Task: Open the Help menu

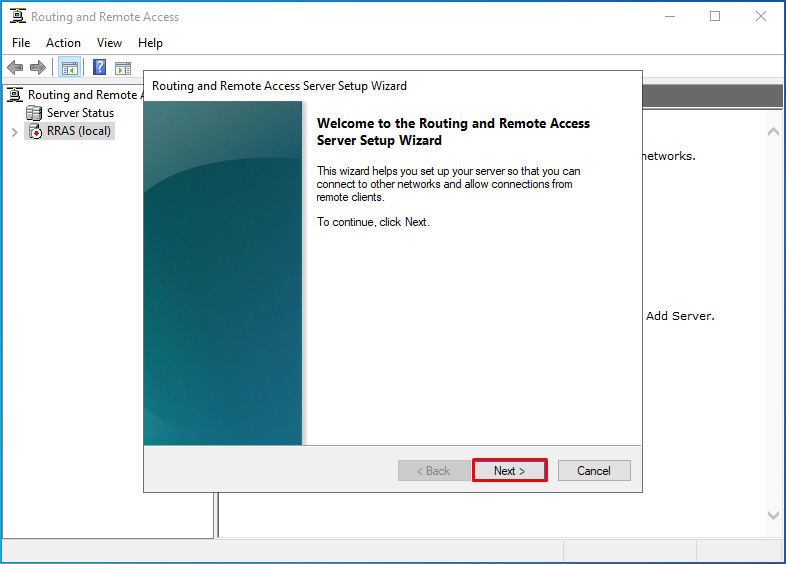Action: [x=150, y=43]
